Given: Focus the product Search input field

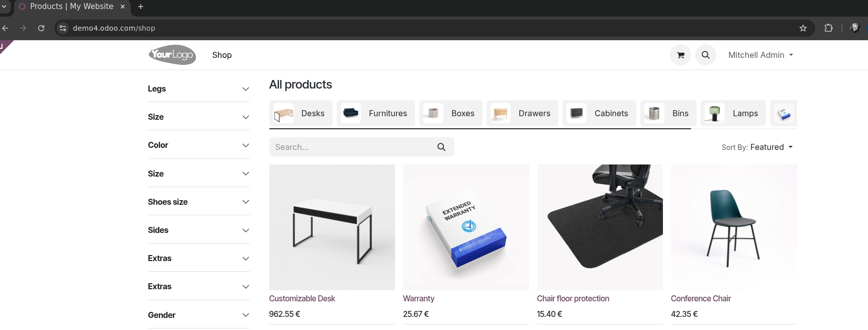Looking at the screenshot, I should coord(351,147).
